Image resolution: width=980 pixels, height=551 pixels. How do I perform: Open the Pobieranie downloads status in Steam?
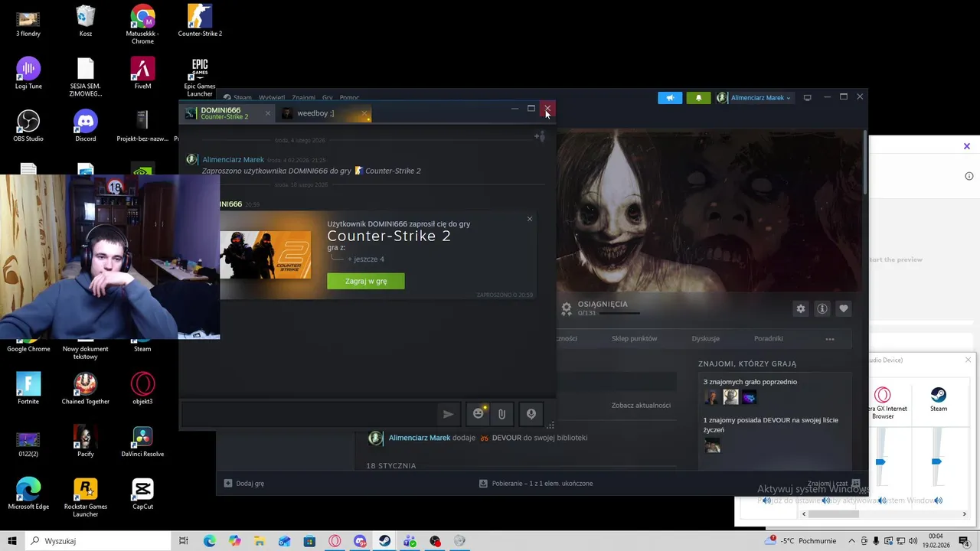[536, 484]
